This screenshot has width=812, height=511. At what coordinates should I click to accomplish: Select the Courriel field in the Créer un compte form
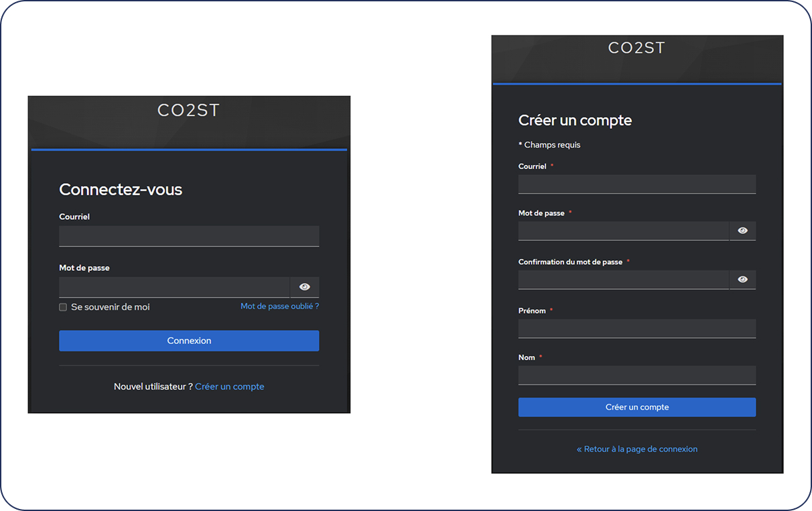(636, 184)
